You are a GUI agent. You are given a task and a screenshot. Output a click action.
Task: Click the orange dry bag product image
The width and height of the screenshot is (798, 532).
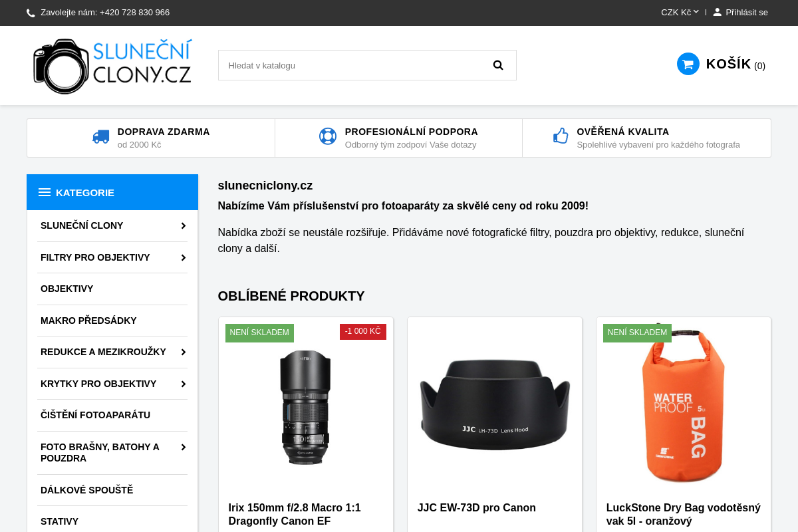click(684, 404)
